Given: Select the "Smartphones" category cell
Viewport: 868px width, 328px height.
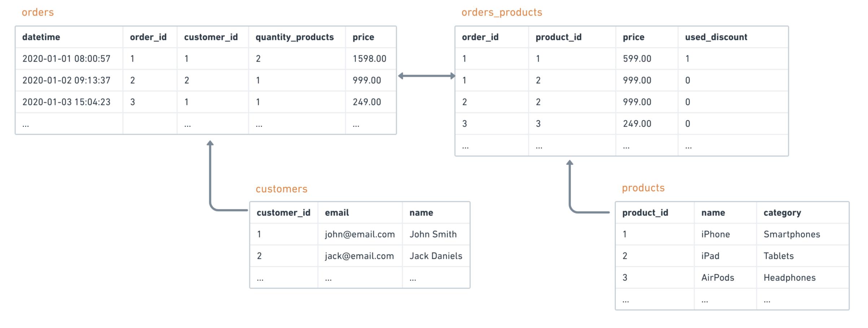Looking at the screenshot, I should pyautogui.click(x=792, y=234).
